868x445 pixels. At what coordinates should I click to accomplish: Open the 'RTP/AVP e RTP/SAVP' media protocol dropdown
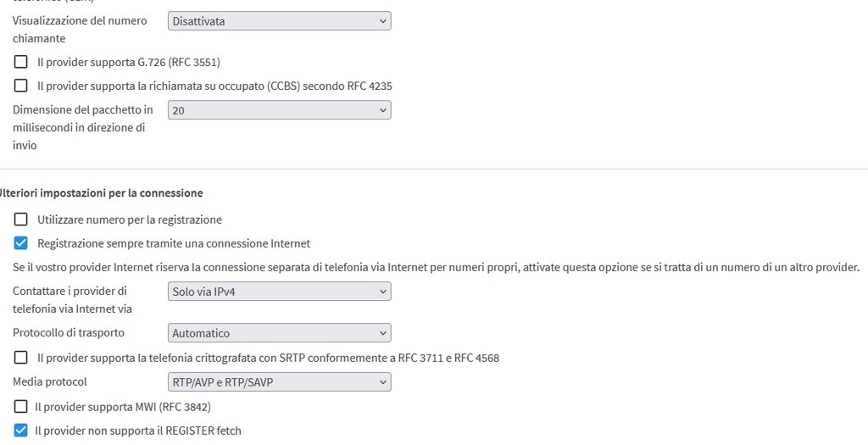(x=280, y=382)
